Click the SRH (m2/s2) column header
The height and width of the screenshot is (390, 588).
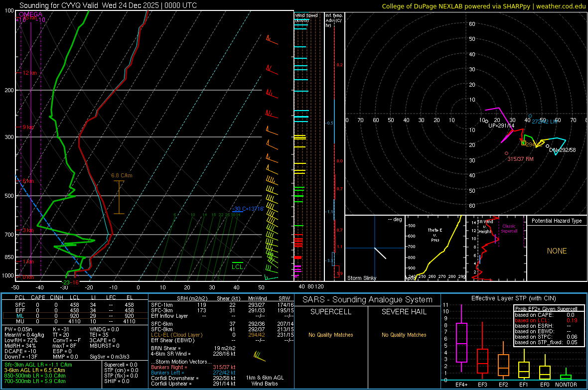[x=192, y=298]
